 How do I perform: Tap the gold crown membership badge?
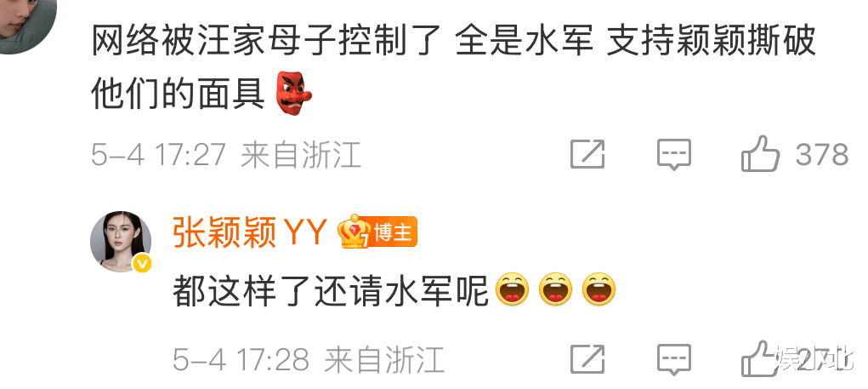355,232
